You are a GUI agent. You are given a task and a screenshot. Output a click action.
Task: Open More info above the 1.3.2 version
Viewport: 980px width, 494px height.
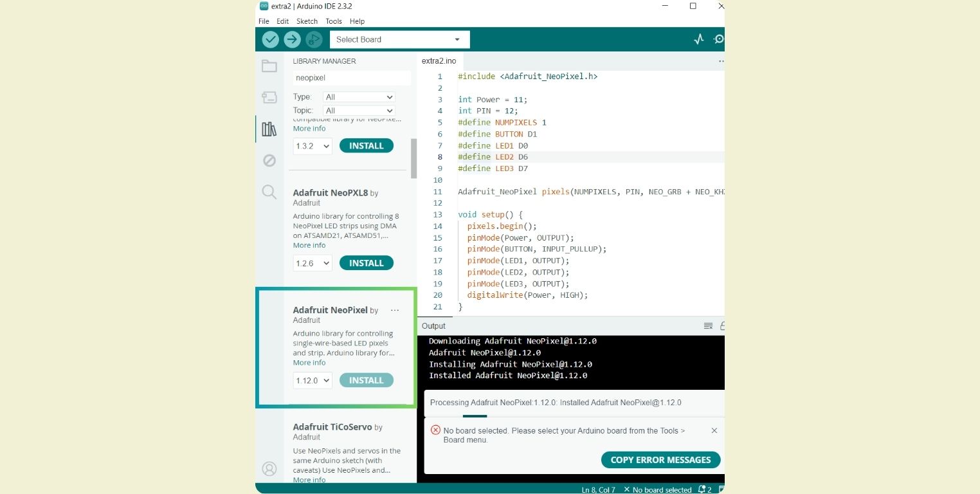coord(309,128)
